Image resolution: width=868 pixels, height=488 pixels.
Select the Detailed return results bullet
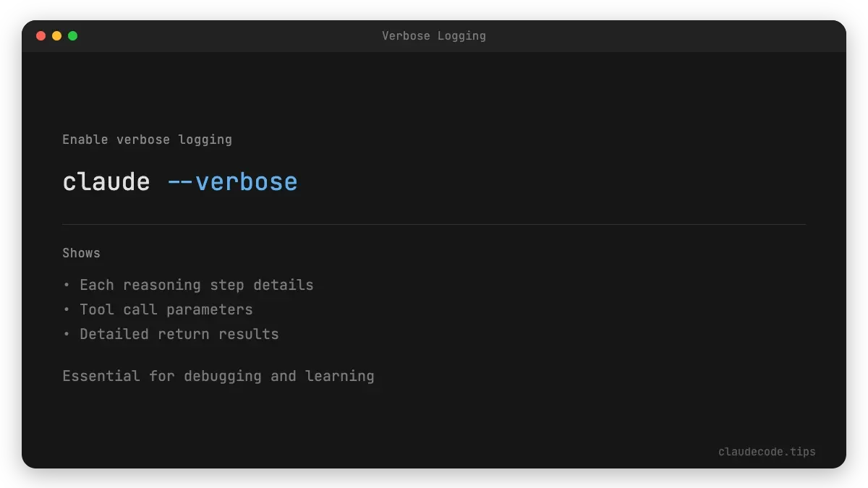tap(179, 334)
